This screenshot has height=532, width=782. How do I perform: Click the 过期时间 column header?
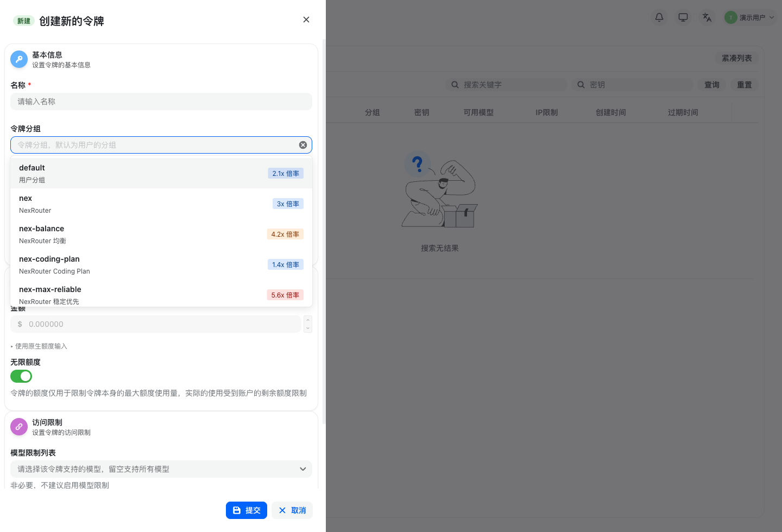click(683, 112)
